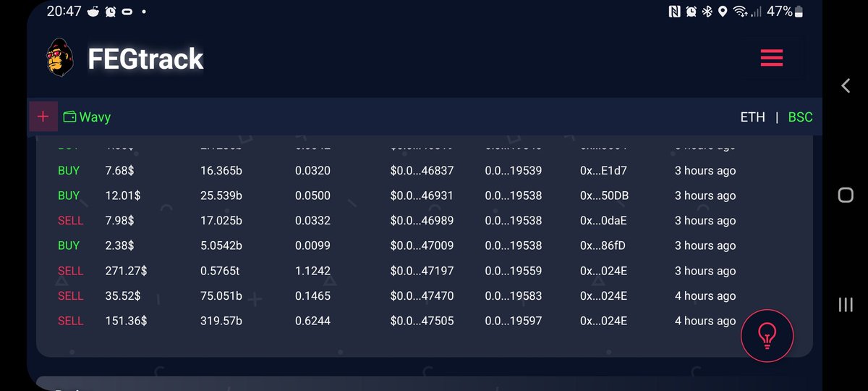Screen dimensions: 868x391
Task: Select the SELL label for 35.52$
Action: 71,295
